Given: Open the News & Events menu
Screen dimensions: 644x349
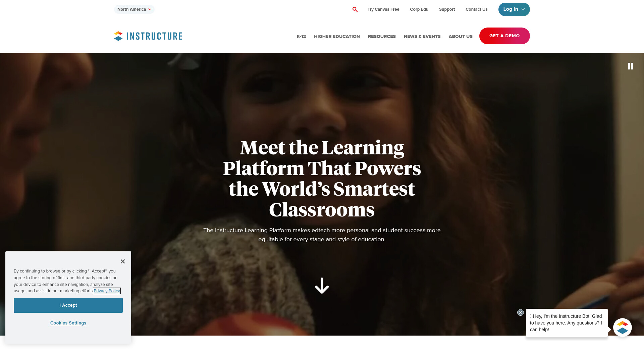Looking at the screenshot, I should [x=422, y=36].
